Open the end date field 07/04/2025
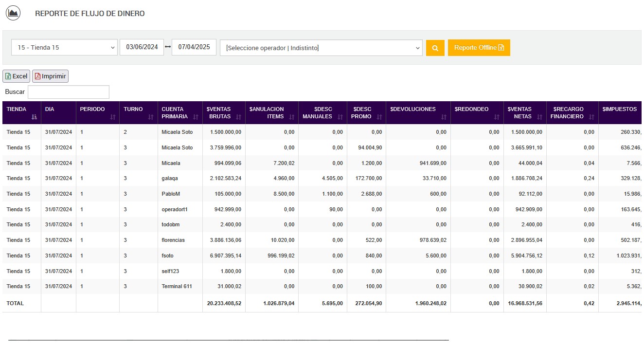This screenshot has height=348, width=644. click(194, 47)
